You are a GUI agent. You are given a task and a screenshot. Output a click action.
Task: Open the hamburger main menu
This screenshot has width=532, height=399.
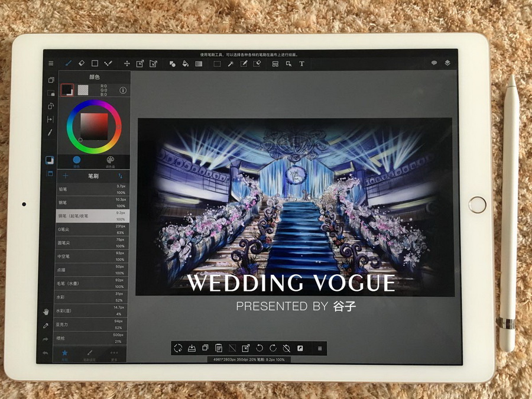[x=51, y=63]
